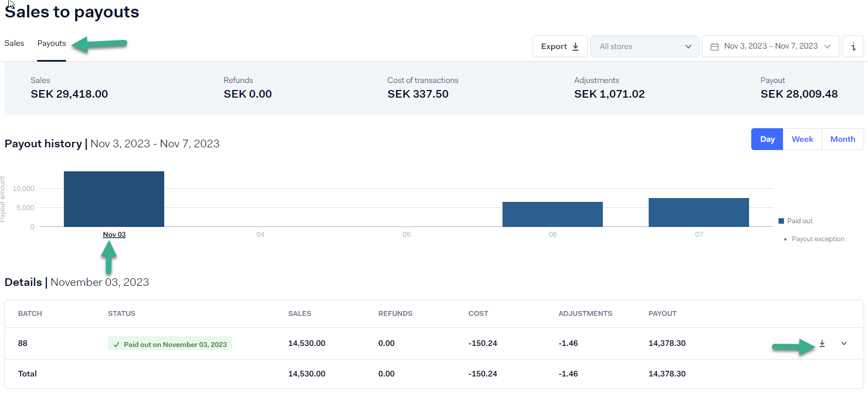Open the All stores dropdown
The image size is (868, 395).
click(644, 47)
